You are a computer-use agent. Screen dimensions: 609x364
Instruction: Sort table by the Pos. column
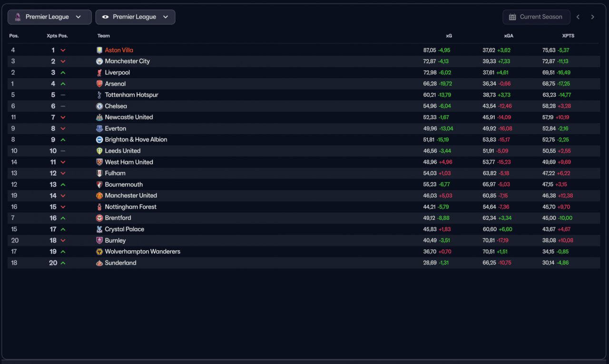(14, 36)
